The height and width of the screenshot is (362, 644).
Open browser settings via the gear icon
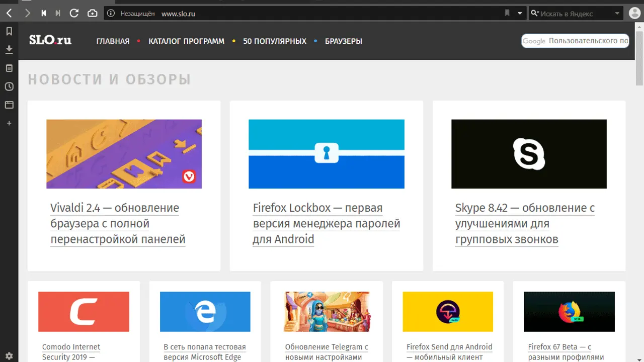click(x=9, y=355)
